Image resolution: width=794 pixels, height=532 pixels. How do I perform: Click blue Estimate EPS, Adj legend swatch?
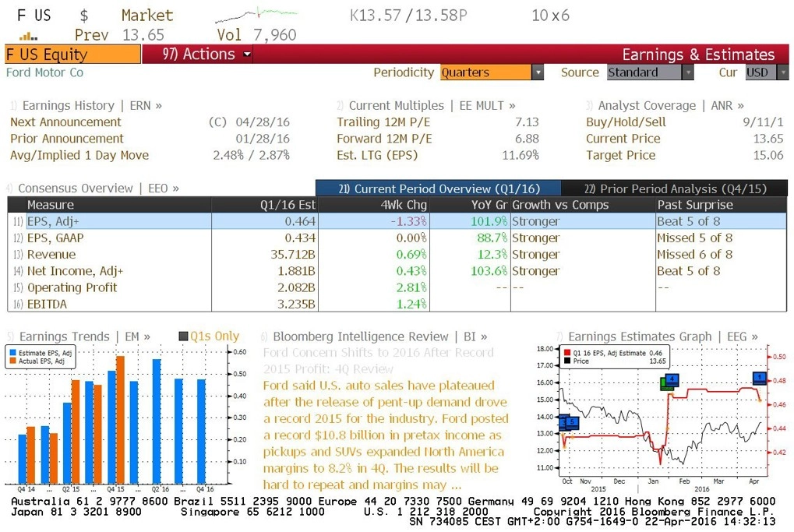(x=13, y=353)
